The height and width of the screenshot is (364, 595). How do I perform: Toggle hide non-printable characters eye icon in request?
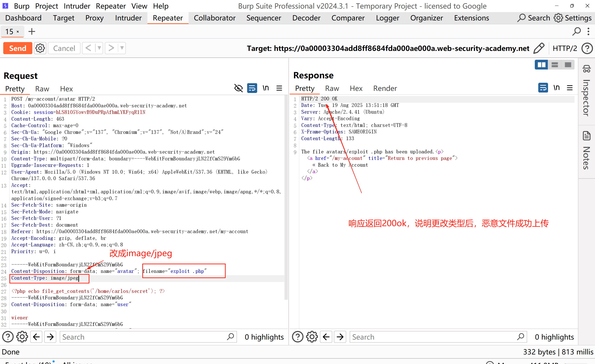(x=238, y=88)
